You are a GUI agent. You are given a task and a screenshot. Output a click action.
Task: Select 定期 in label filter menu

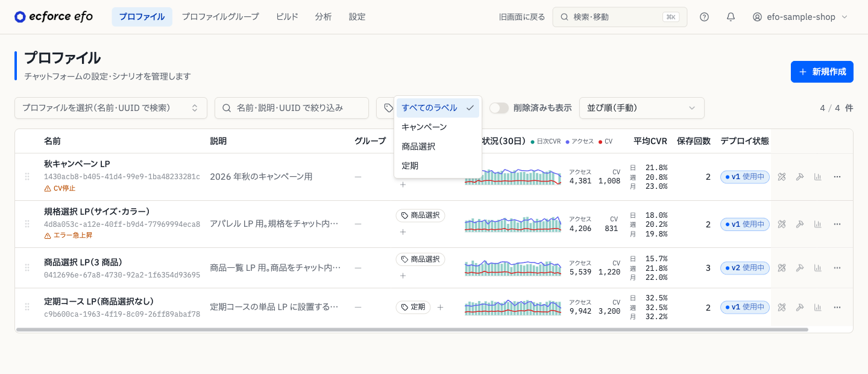(438, 166)
